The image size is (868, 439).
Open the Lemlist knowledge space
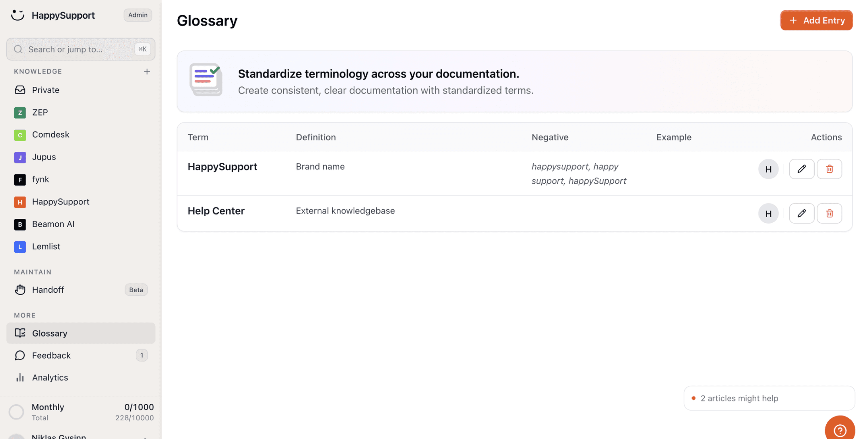81,247
